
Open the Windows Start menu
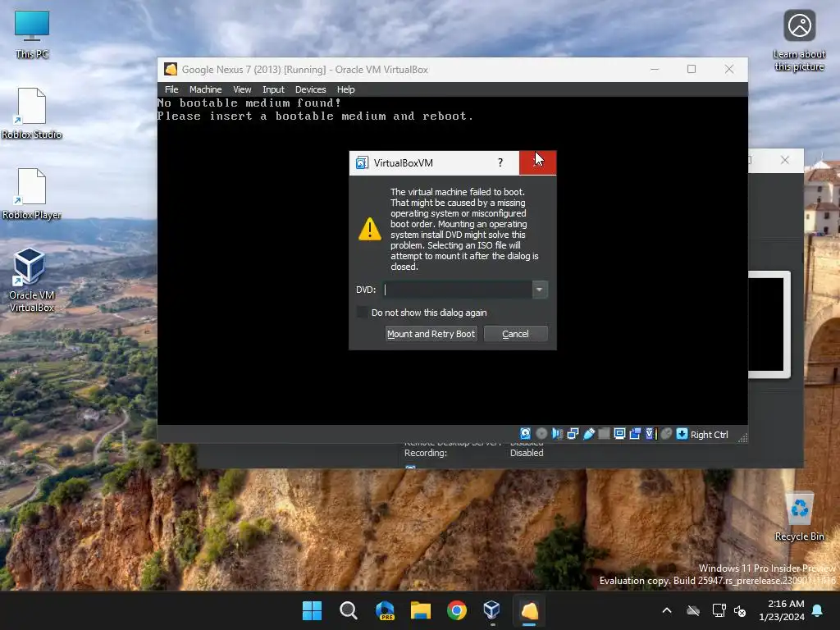(312, 610)
